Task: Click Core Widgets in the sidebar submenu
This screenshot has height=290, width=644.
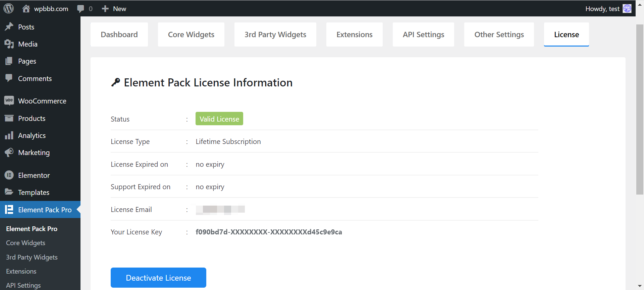Action: coord(25,243)
